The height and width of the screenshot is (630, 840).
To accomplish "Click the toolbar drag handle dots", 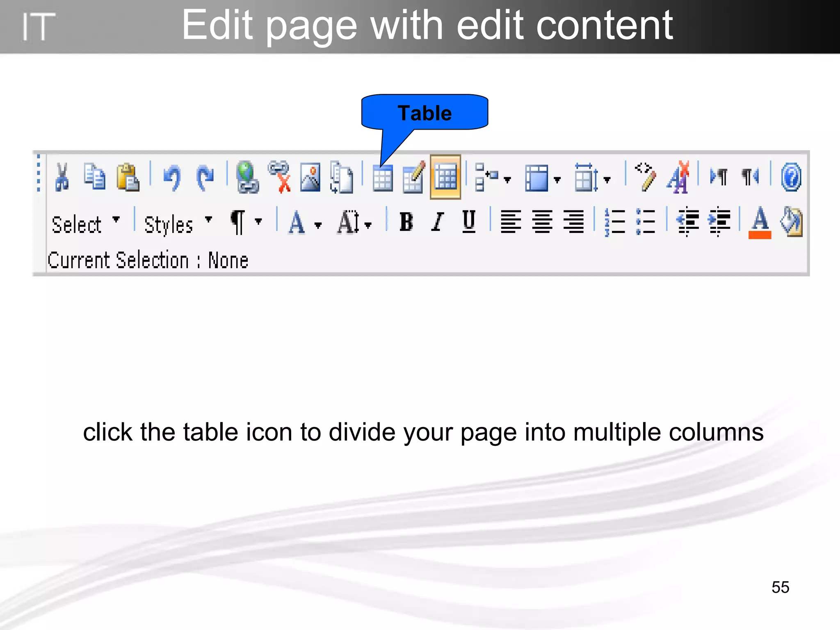I will 39,173.
